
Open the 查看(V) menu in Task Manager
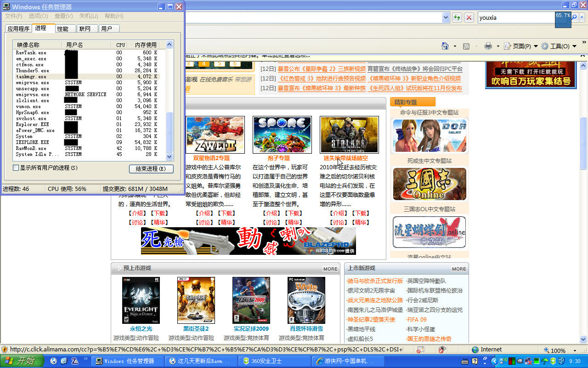click(x=63, y=16)
